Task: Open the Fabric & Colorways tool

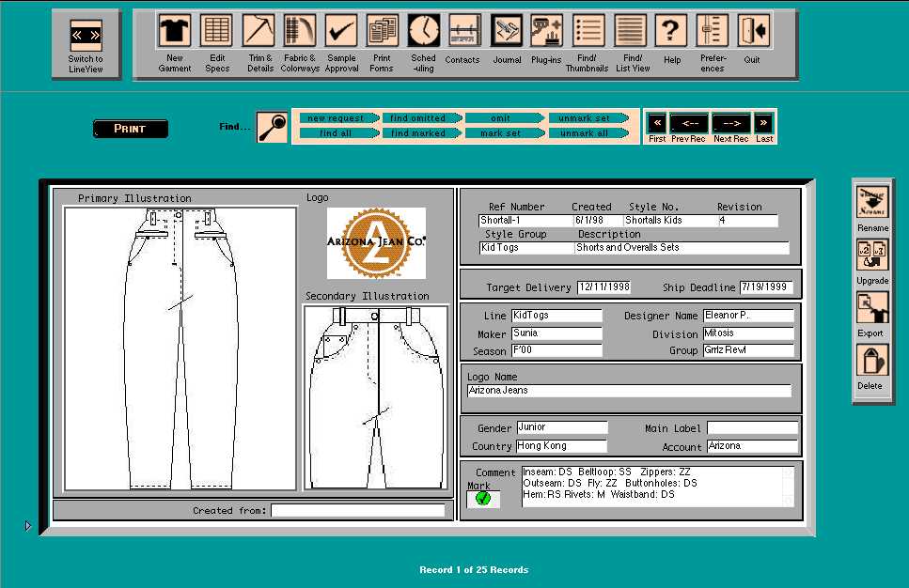Action: click(300, 31)
